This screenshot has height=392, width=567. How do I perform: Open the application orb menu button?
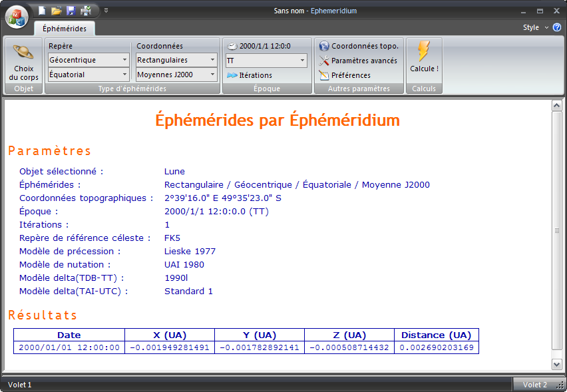(17, 17)
